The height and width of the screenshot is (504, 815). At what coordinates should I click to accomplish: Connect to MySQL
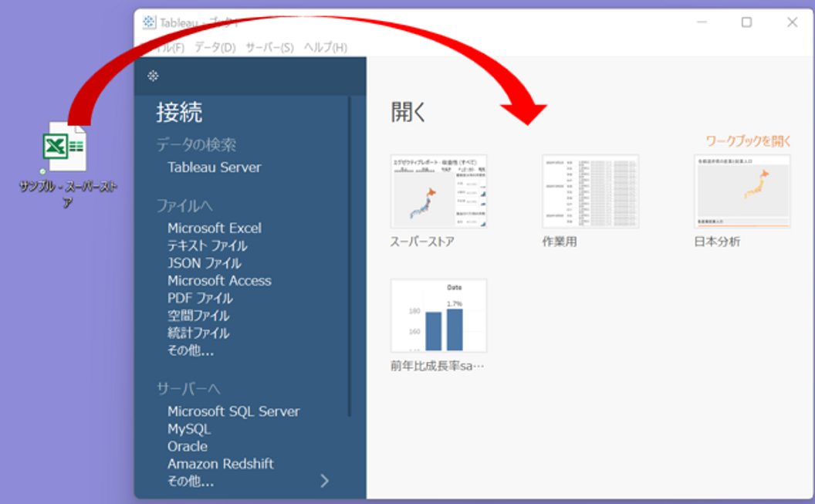tap(188, 429)
